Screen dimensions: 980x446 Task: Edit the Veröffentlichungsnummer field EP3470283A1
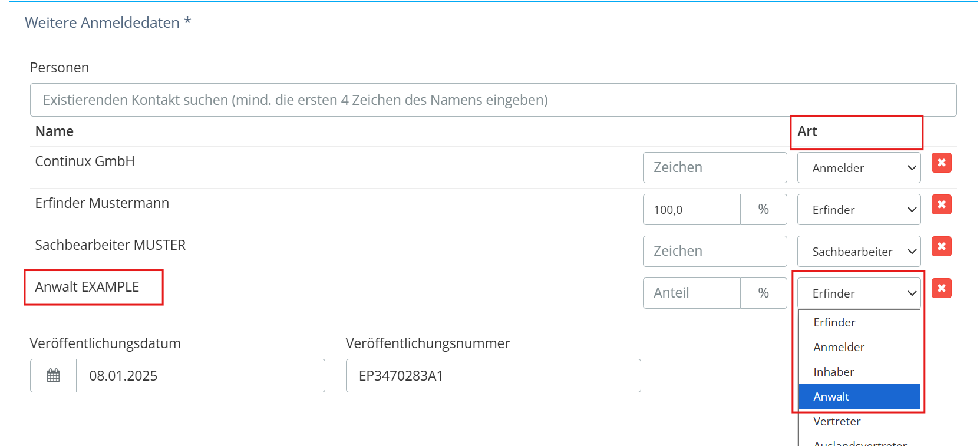pos(493,376)
